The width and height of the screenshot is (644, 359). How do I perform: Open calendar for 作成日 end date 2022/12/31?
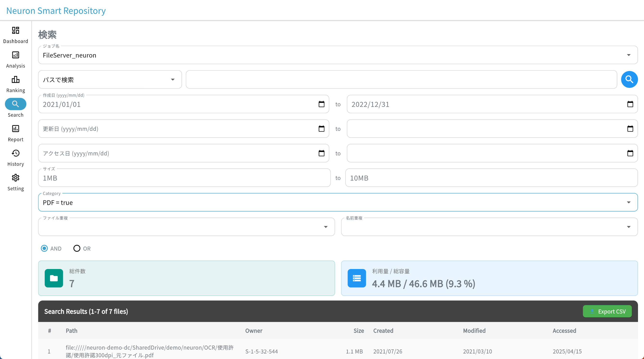click(x=630, y=104)
